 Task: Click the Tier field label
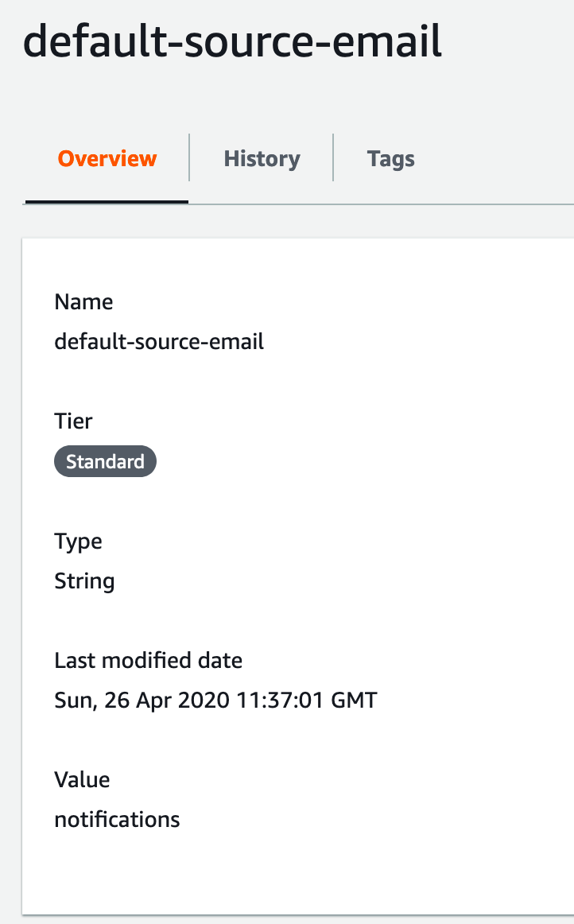pyautogui.click(x=73, y=421)
